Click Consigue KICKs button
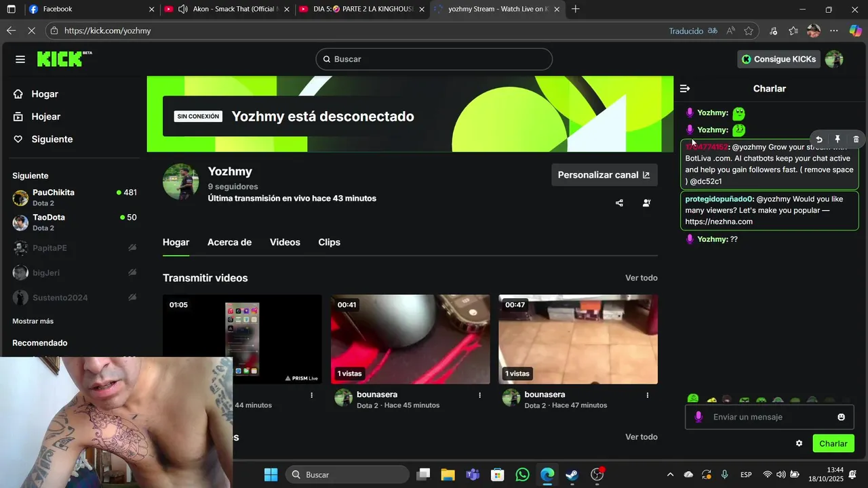The image size is (868, 488). (x=778, y=59)
